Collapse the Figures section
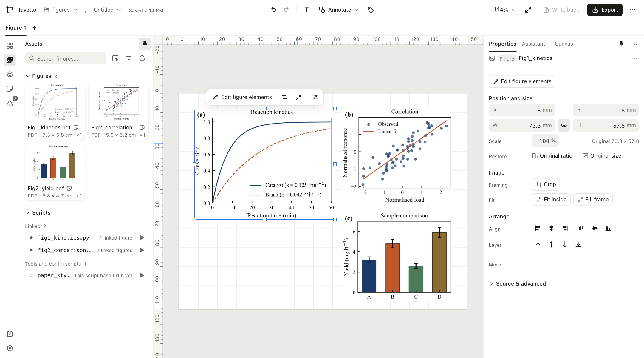The width and height of the screenshot is (644, 358). [x=28, y=76]
